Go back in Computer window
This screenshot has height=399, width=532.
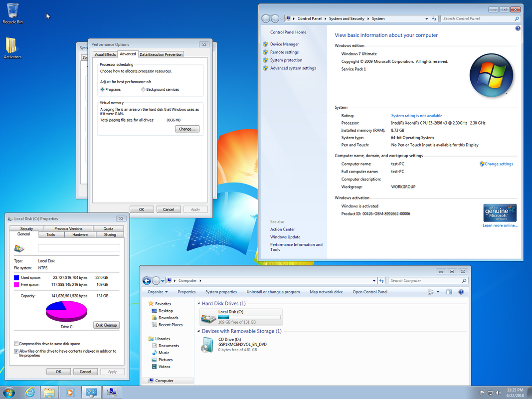pyautogui.click(x=147, y=281)
